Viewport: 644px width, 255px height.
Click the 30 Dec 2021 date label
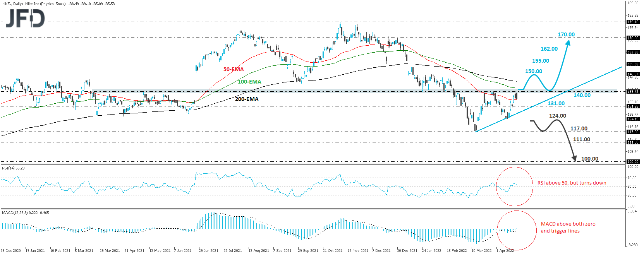(407, 251)
